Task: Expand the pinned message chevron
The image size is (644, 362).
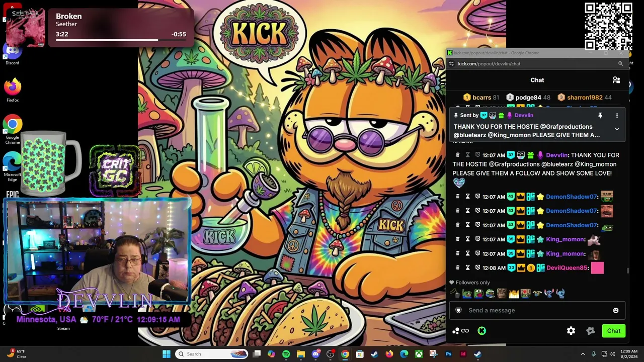Action: click(617, 129)
